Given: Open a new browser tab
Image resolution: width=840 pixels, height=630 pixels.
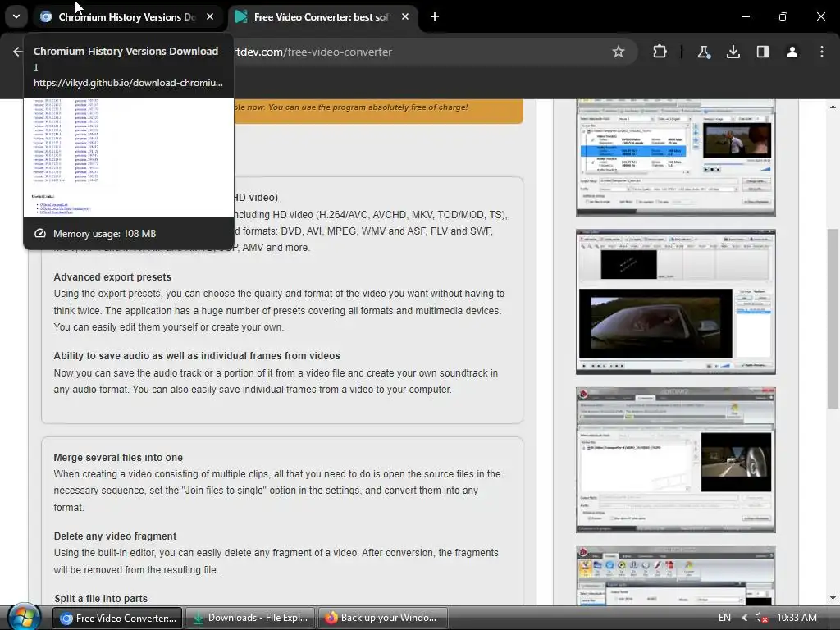Looking at the screenshot, I should tap(435, 16).
